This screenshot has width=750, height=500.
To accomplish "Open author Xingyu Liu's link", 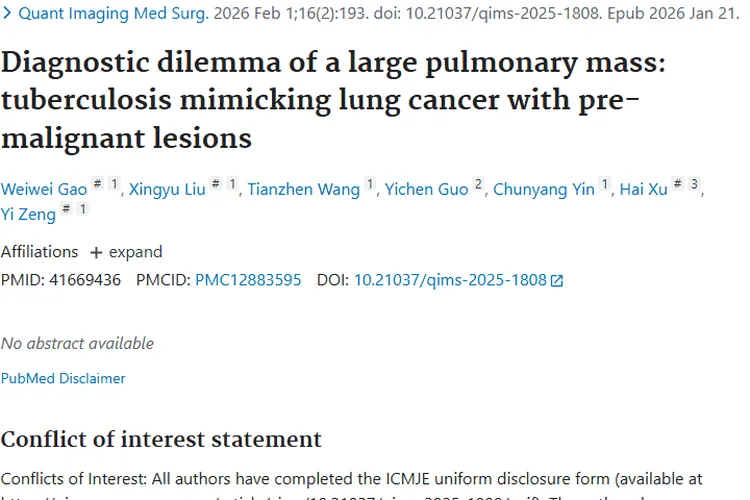I will click(x=168, y=189).
